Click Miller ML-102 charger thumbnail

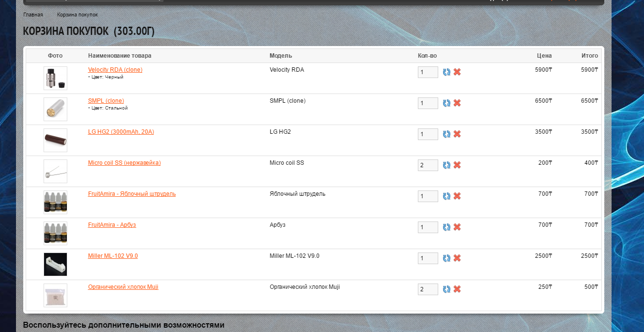[x=55, y=264]
